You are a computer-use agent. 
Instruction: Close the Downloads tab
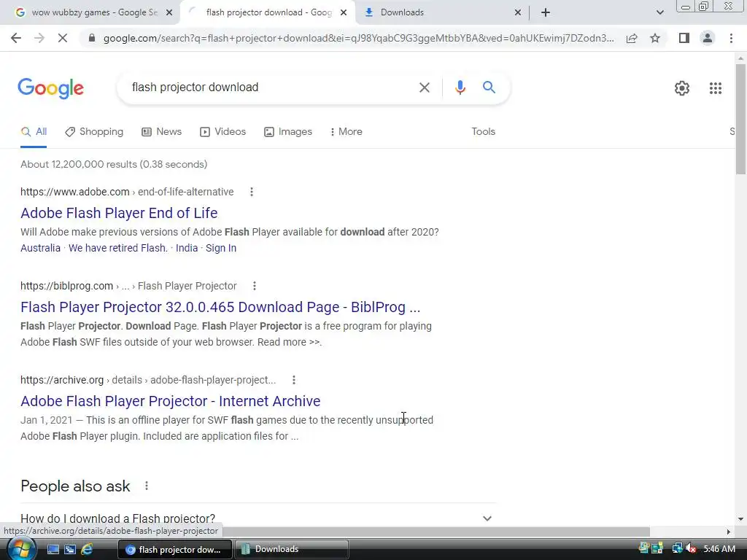tap(518, 12)
